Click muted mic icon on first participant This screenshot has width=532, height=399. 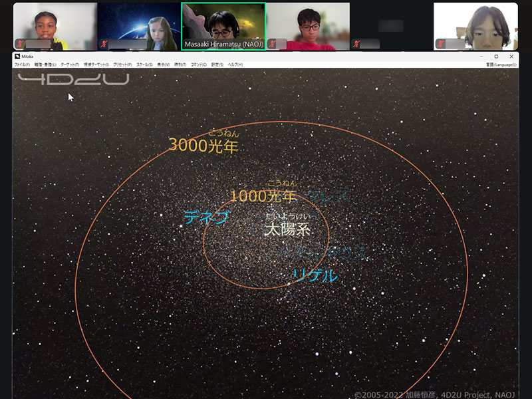click(21, 44)
